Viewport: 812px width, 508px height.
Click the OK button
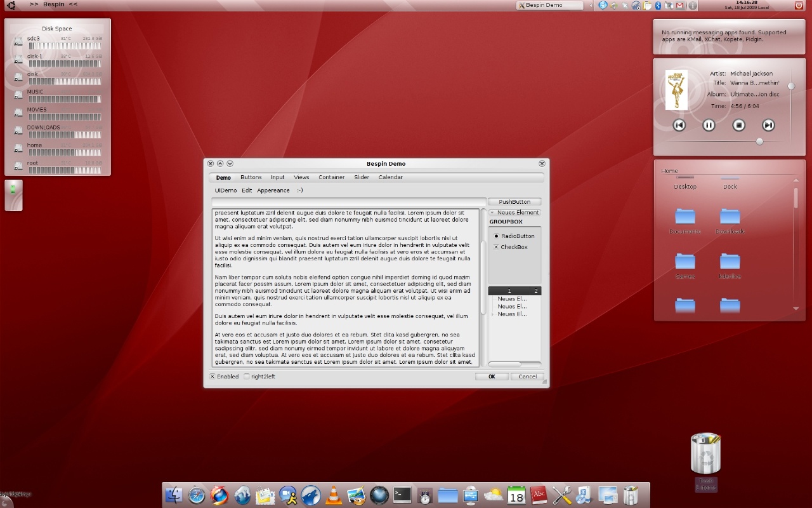tap(492, 377)
